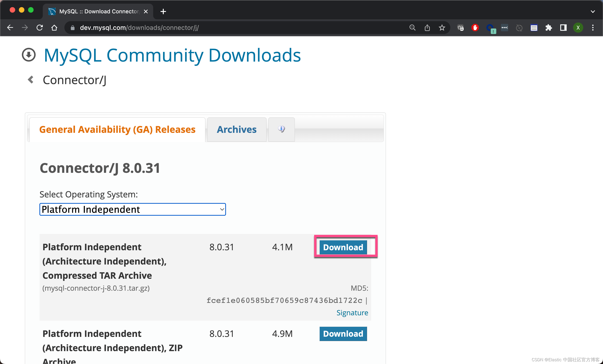Open the red stop-hand blocker extension
This screenshot has width=603, height=364.
click(475, 28)
